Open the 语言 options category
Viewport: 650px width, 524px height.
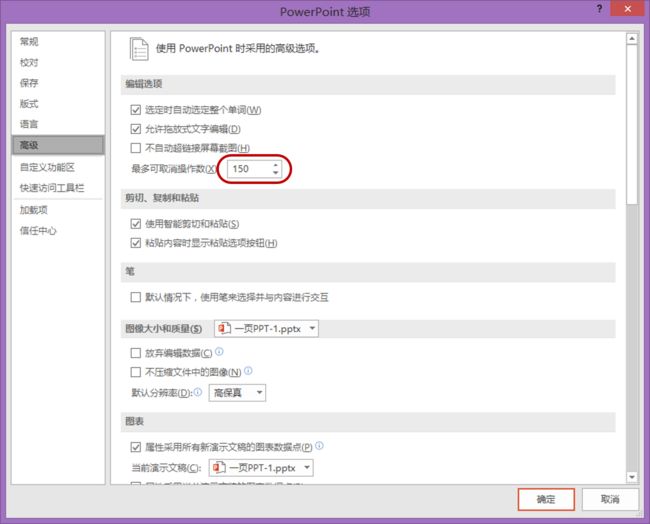[29, 124]
